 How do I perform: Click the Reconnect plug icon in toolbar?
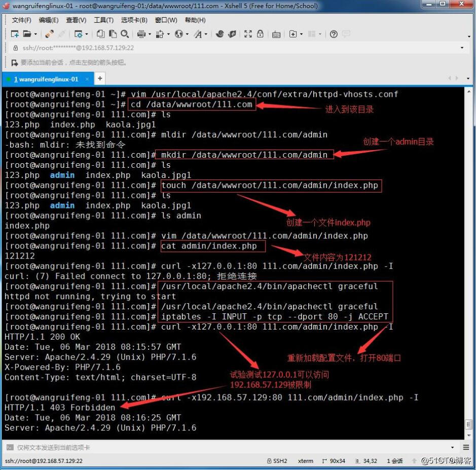click(49, 34)
